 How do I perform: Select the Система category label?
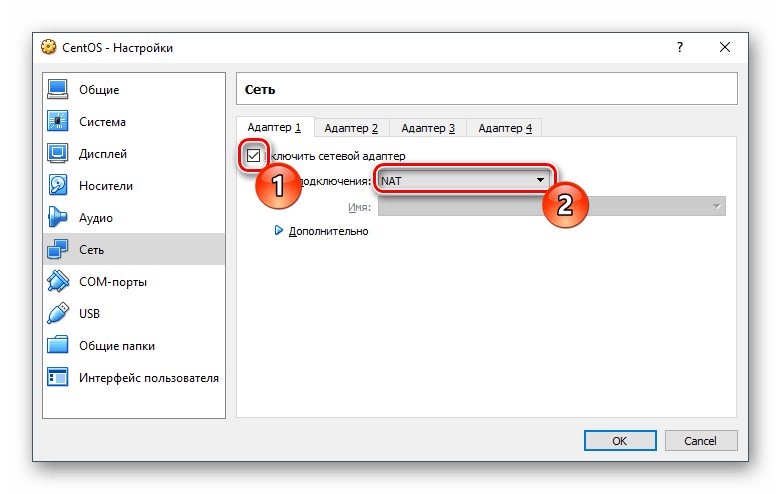coord(102,122)
